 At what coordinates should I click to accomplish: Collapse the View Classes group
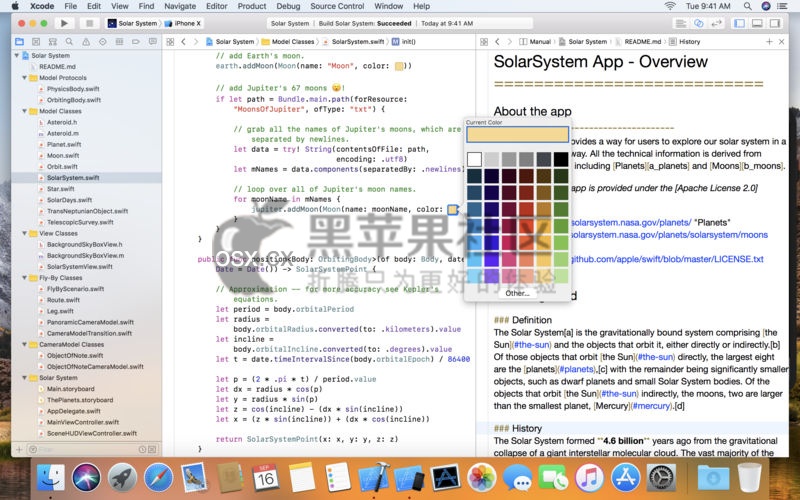(x=24, y=234)
